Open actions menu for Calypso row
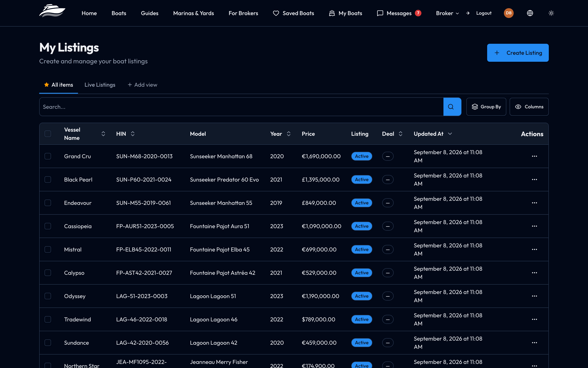This screenshot has width=588, height=368. [x=534, y=273]
